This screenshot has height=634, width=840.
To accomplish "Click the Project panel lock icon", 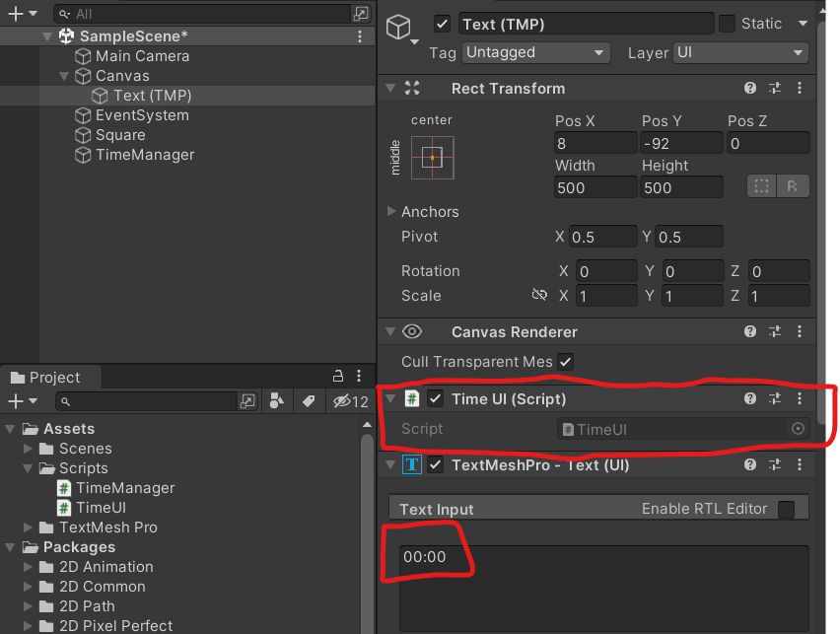I will pos(337,377).
